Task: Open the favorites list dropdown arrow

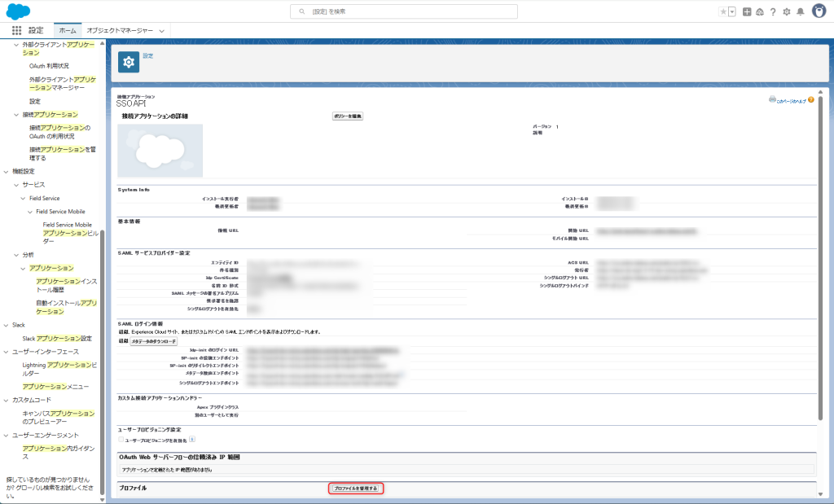Action: 732,11
